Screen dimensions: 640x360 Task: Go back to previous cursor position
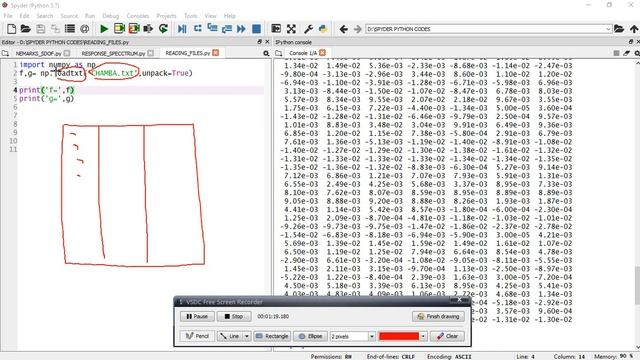coord(344,29)
